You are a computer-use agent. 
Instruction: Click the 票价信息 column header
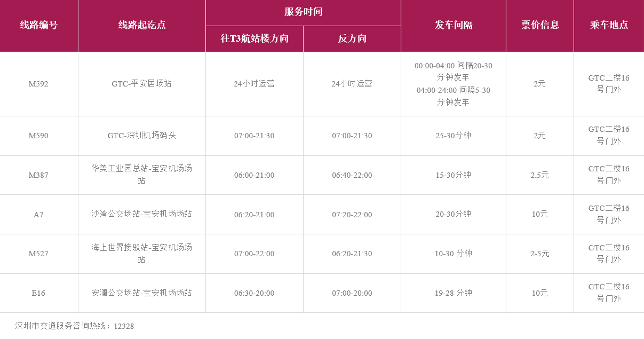[x=540, y=25]
